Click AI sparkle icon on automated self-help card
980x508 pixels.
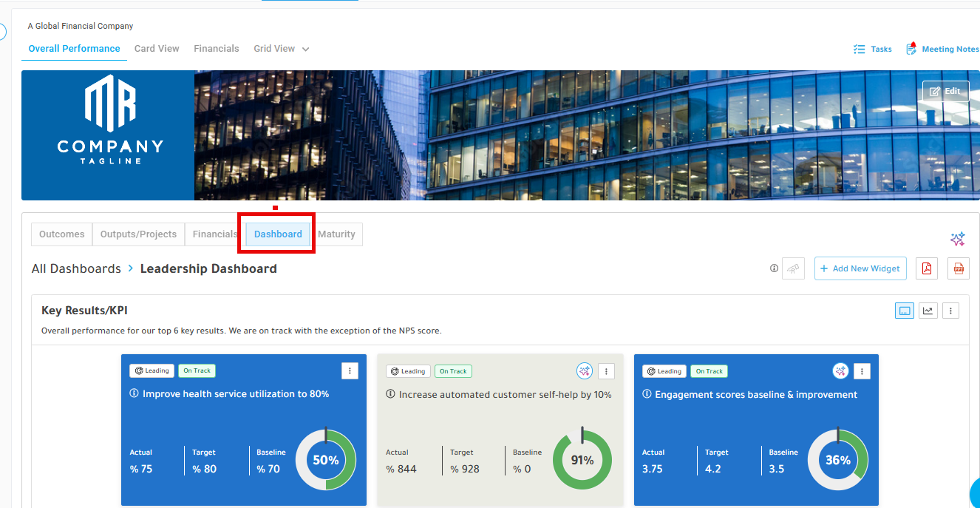tap(585, 371)
